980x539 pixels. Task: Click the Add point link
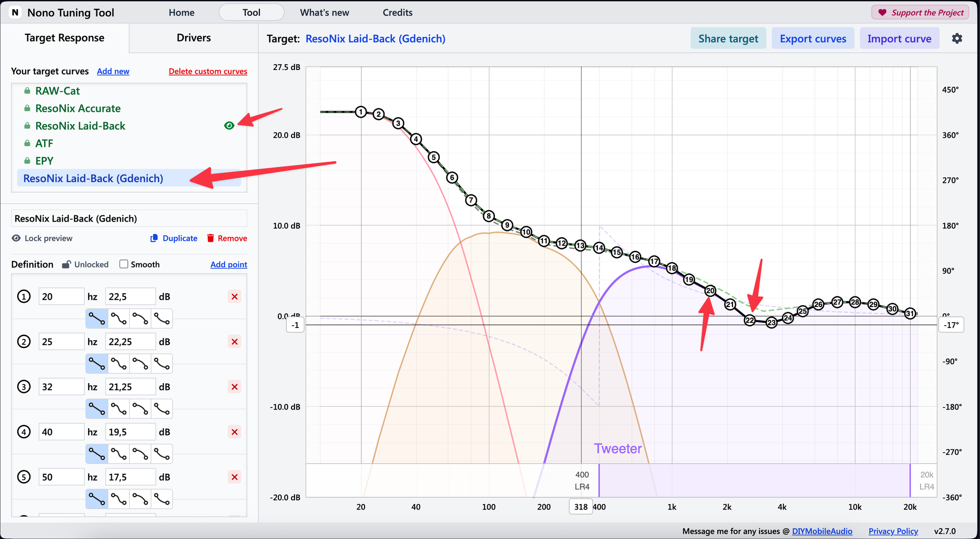point(228,264)
